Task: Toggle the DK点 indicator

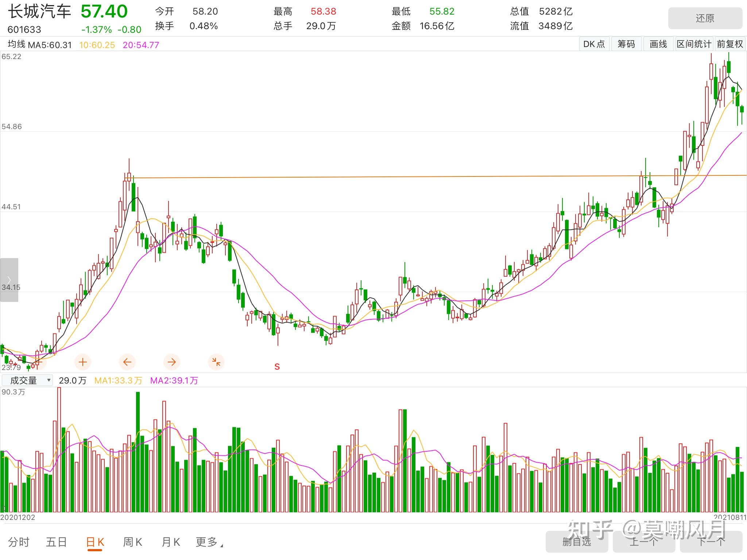Action: point(594,44)
